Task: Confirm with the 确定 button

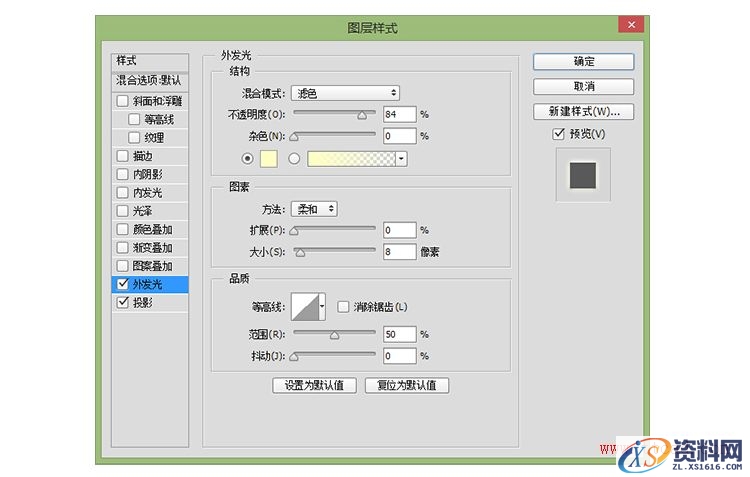Action: [x=584, y=61]
